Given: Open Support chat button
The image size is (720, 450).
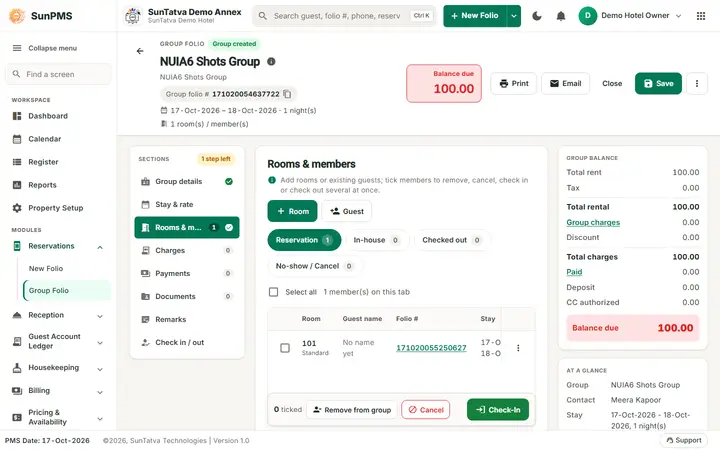Looking at the screenshot, I should 683,440.
